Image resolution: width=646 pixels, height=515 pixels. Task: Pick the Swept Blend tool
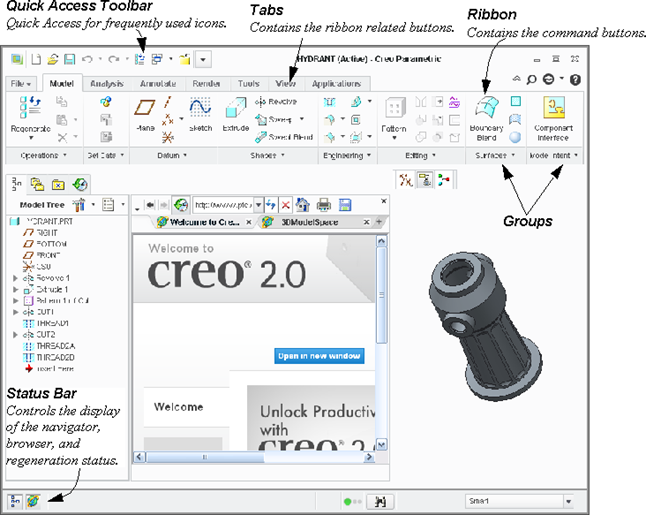click(x=284, y=137)
